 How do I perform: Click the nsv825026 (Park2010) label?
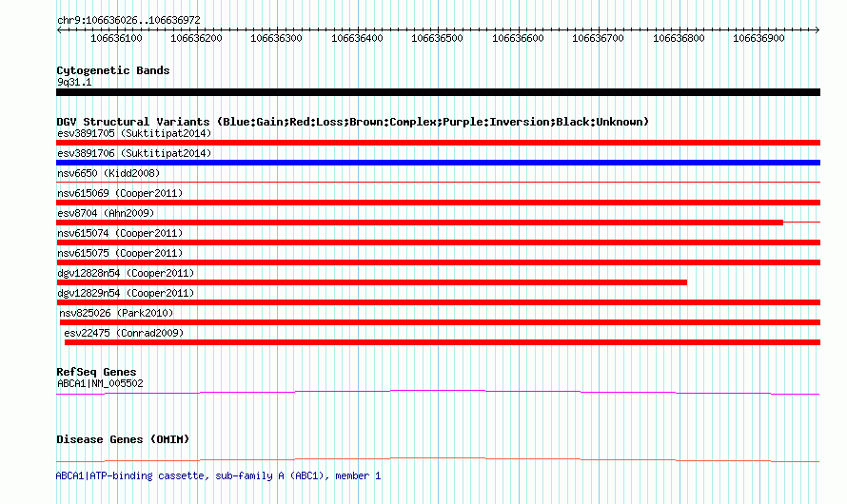click(116, 313)
